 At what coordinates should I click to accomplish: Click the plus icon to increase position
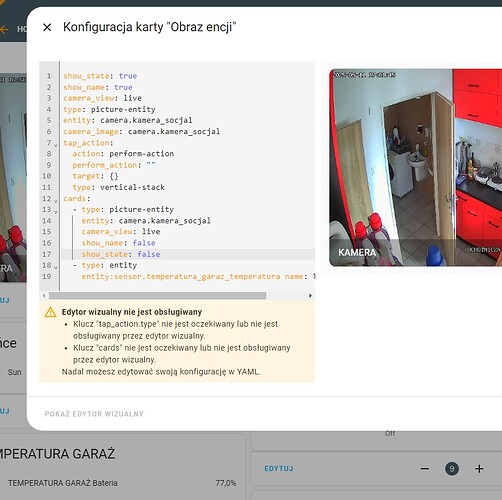pyautogui.click(x=479, y=469)
